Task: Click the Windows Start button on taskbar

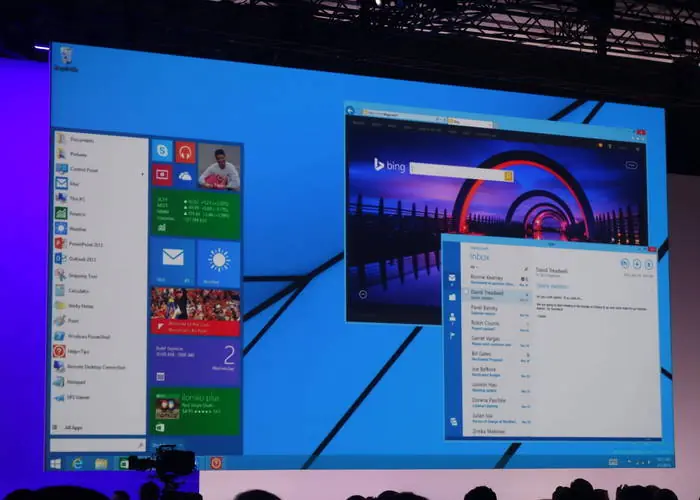Action: point(56,464)
